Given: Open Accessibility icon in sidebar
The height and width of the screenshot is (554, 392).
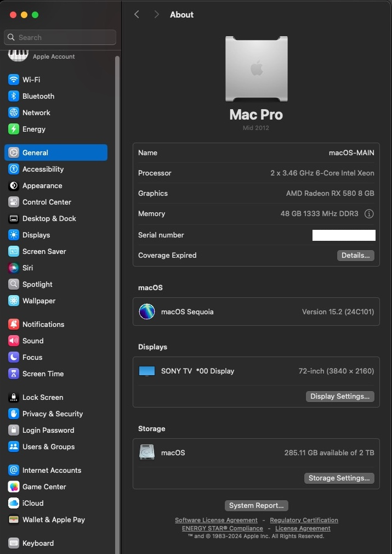Looking at the screenshot, I should pyautogui.click(x=13, y=169).
